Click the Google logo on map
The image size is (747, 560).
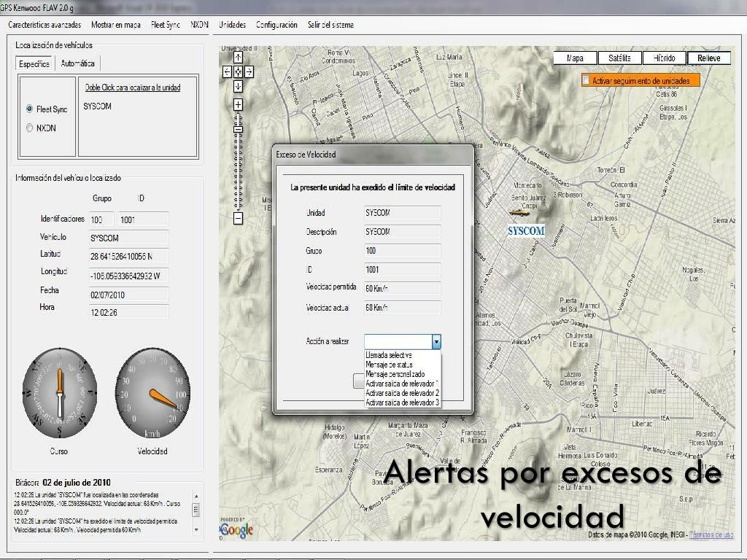[237, 529]
